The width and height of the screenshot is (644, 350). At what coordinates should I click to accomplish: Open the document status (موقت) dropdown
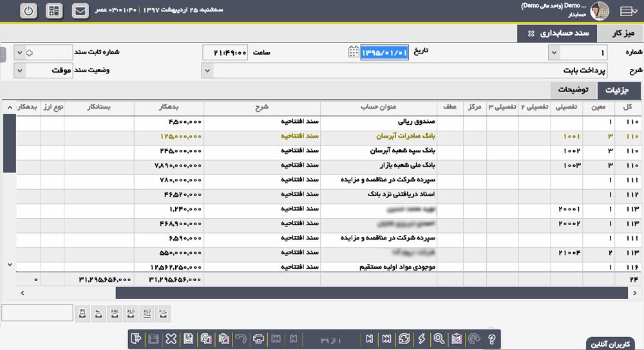pyautogui.click(x=19, y=71)
